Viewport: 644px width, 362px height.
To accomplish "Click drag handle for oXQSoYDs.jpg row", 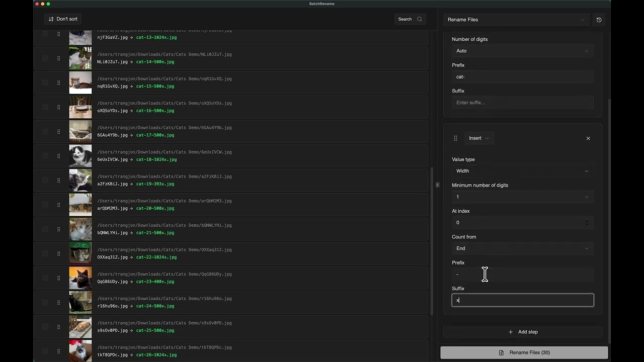I will point(58,107).
